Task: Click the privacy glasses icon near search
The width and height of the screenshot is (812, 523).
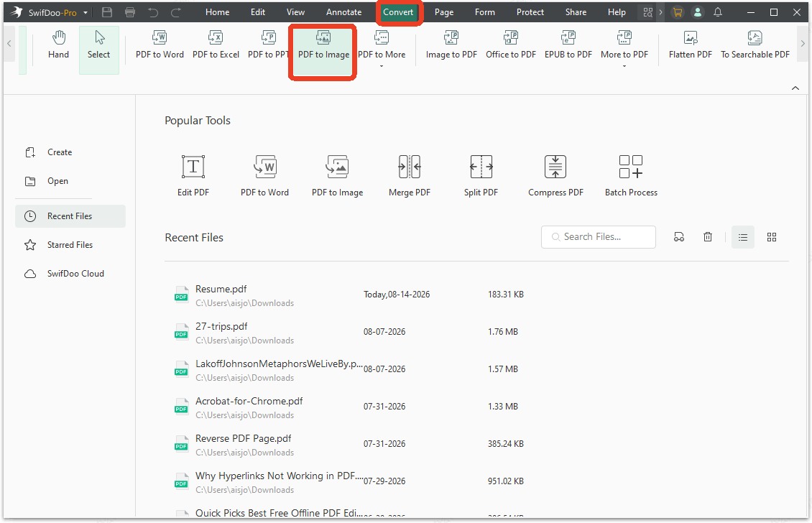Action: [679, 237]
